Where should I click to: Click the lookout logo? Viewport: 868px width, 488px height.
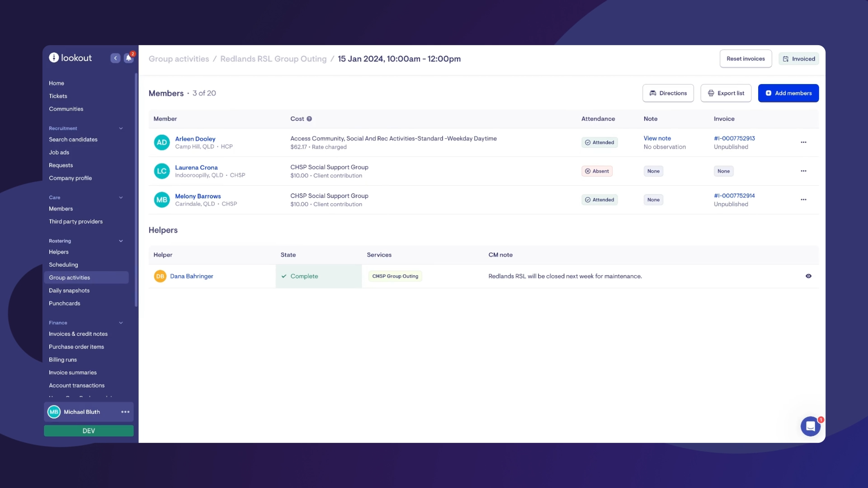click(x=71, y=58)
